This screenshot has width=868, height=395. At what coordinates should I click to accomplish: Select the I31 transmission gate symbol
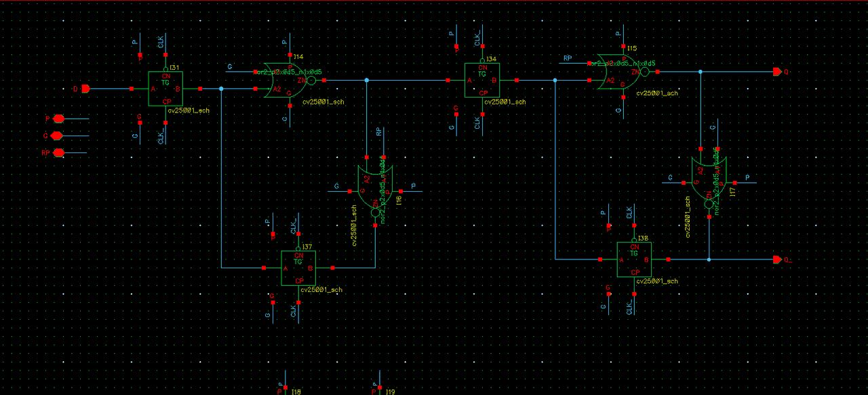tap(165, 88)
